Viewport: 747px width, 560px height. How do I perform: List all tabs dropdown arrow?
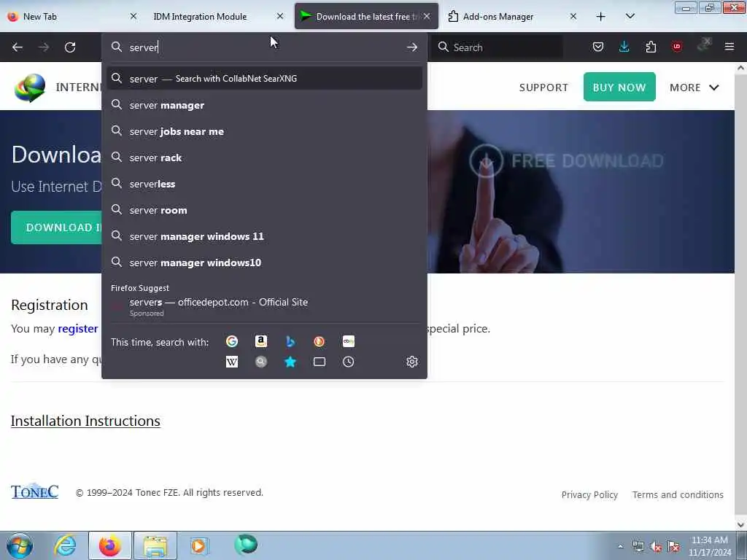click(x=630, y=17)
